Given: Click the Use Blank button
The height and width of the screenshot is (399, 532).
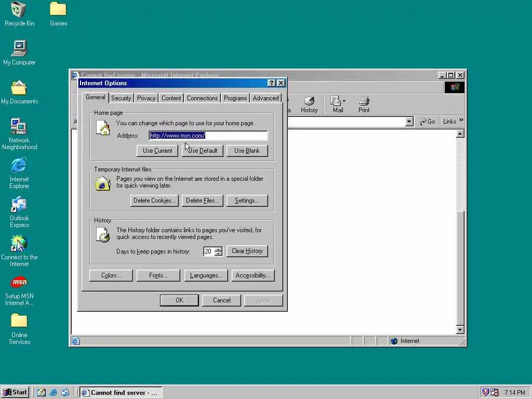Looking at the screenshot, I should pos(247,151).
